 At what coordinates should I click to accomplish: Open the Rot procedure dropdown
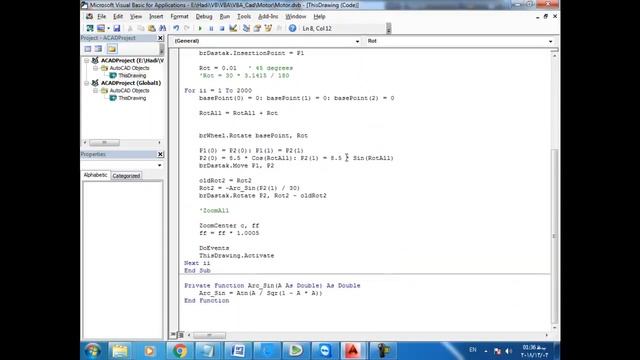(550, 41)
